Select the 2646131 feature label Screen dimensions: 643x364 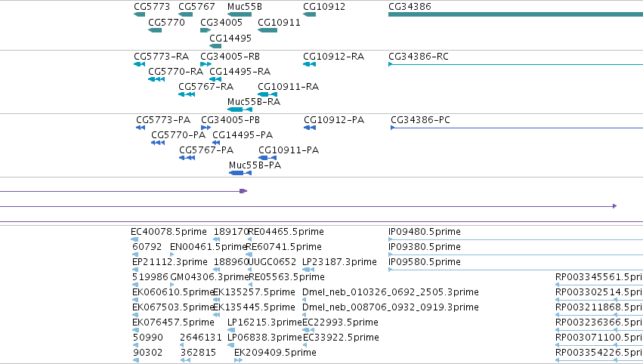tap(201, 338)
